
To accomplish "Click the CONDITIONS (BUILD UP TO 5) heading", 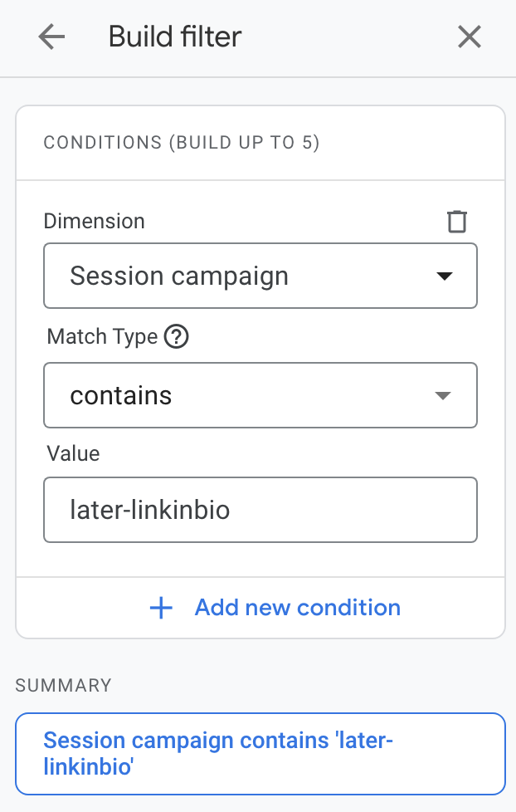I will [182, 143].
